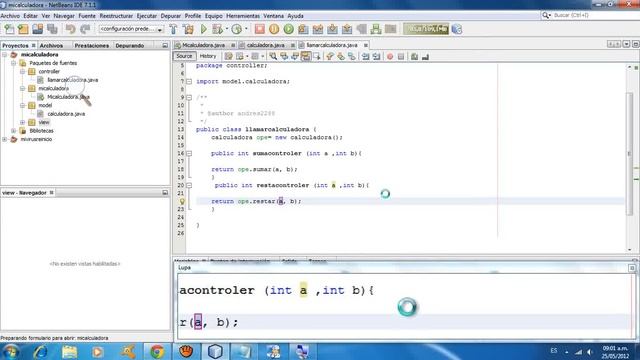Click the Shift Line Right icon in editor toolbar

click(376, 57)
